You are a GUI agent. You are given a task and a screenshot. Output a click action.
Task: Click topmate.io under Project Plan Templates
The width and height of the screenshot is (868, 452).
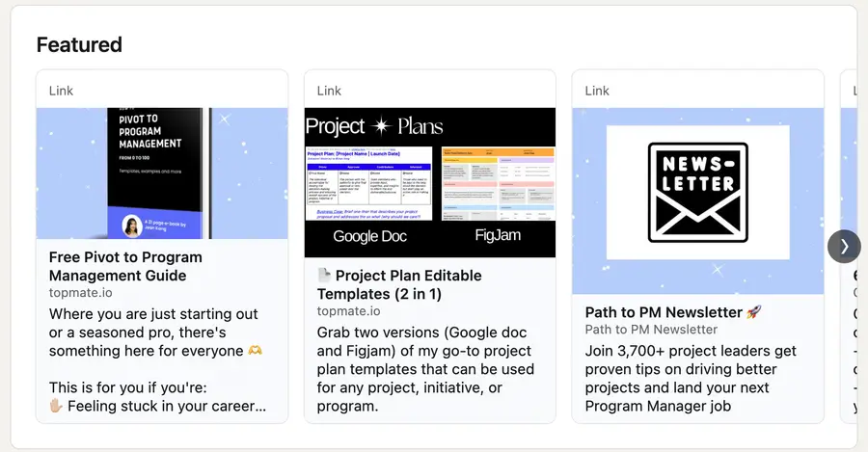[349, 311]
